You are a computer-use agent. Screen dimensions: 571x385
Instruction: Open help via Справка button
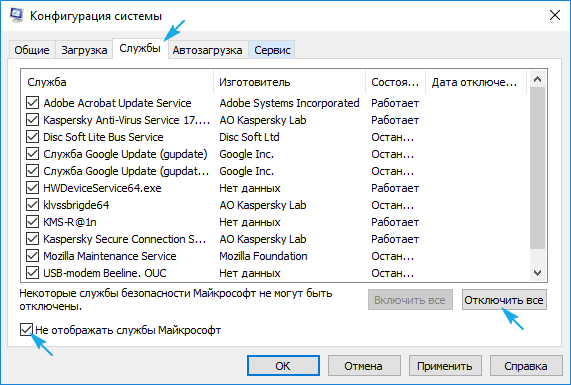click(526, 366)
